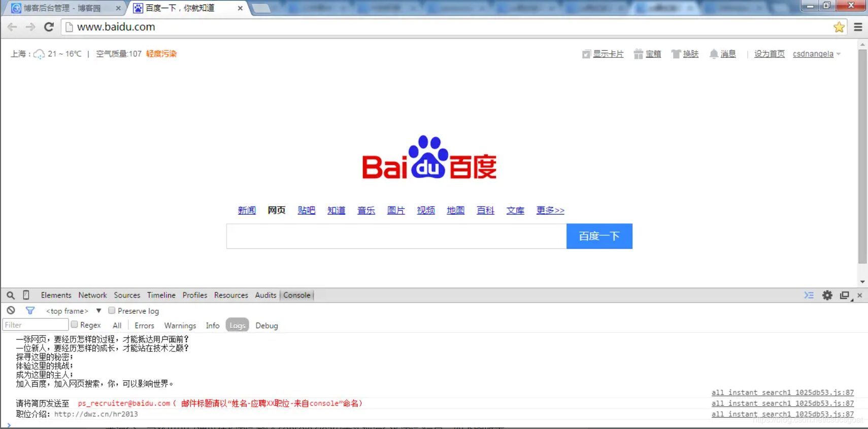Select the Console panel tab

[297, 295]
